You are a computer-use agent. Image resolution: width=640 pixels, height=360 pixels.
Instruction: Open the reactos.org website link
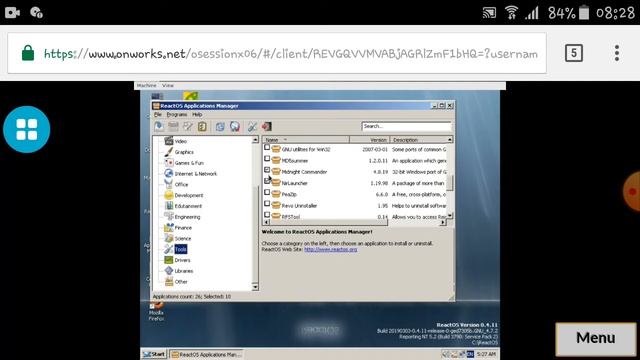(x=331, y=249)
